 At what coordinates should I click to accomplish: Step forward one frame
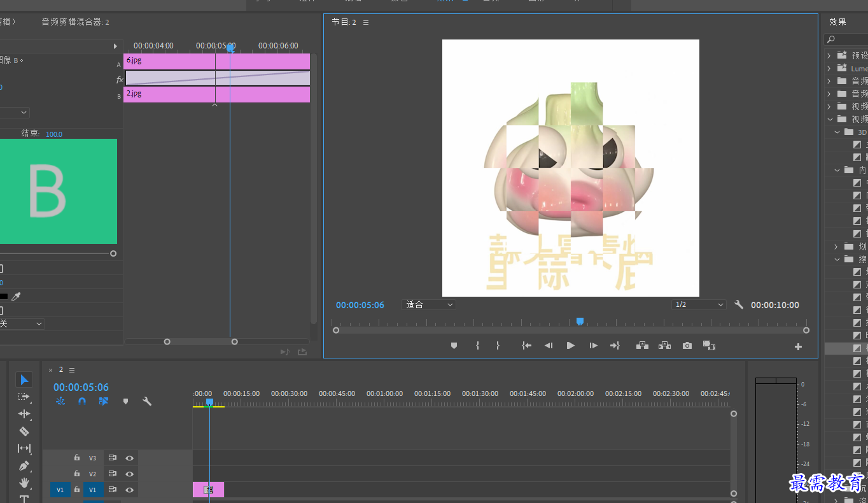[593, 346]
